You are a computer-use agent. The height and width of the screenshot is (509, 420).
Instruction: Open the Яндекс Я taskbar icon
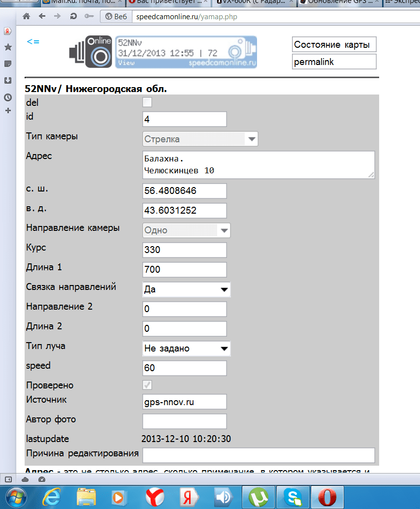pyautogui.click(x=189, y=497)
